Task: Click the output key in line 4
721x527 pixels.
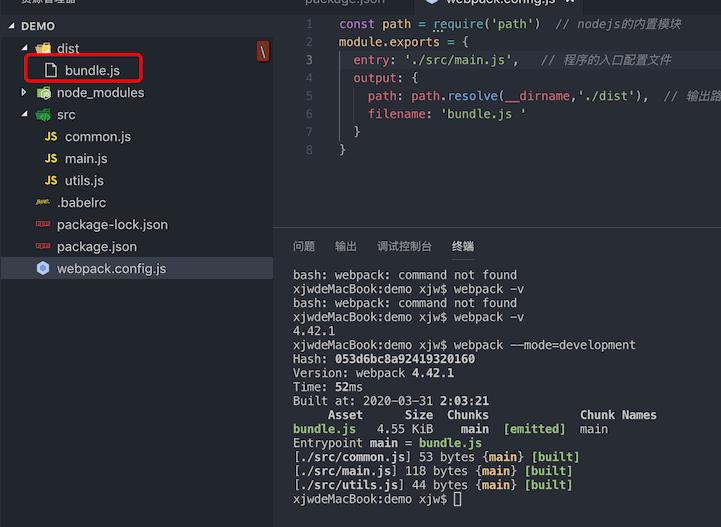Action: (374, 78)
